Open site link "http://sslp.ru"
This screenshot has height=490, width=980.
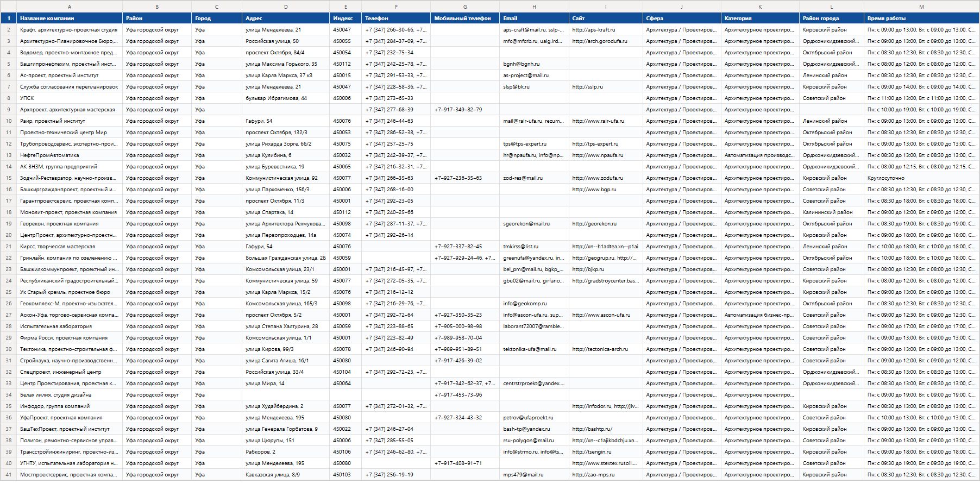click(x=587, y=86)
